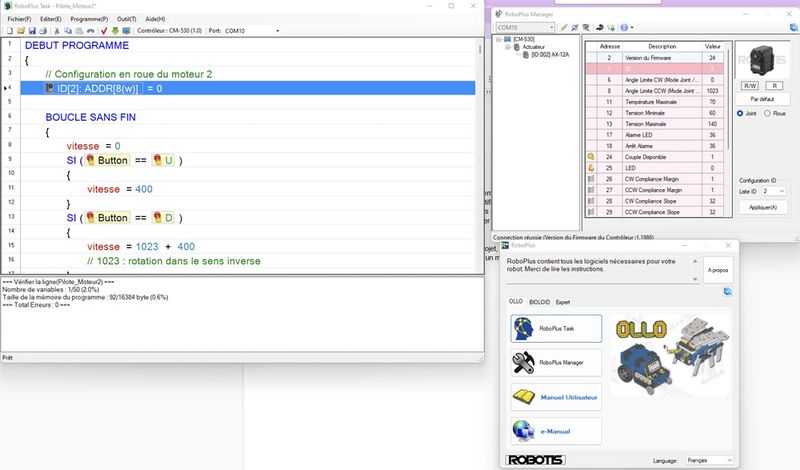Click the green download program arrow icon
The width and height of the screenshot is (800, 470).
[114, 31]
